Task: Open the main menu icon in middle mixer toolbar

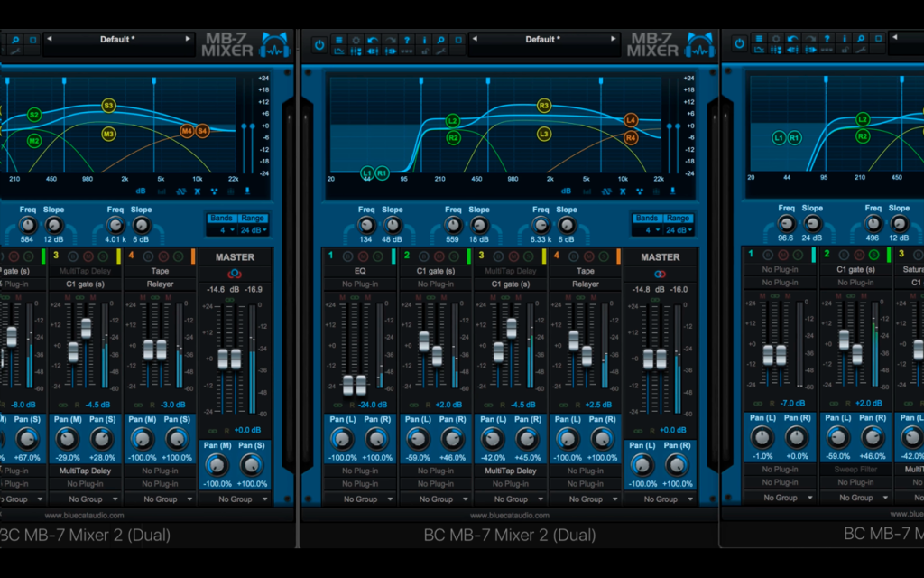Action: (338, 40)
